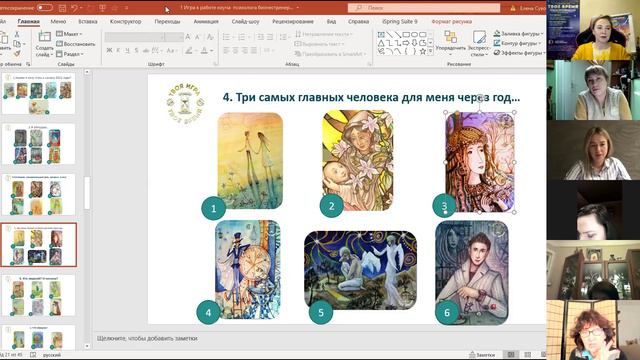Click the Save icon in quick access toolbar
Viewport: 640px width, 360px height.
click(62, 8)
